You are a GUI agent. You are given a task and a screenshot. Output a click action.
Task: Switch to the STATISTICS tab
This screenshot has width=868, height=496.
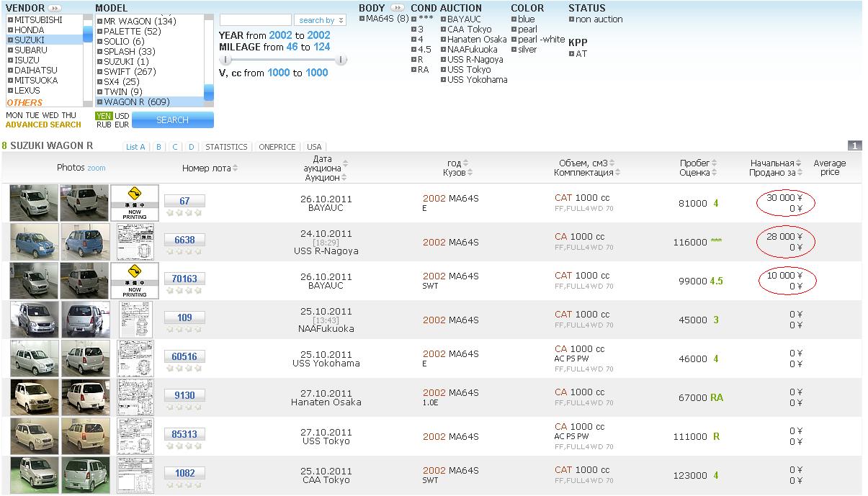(226, 147)
